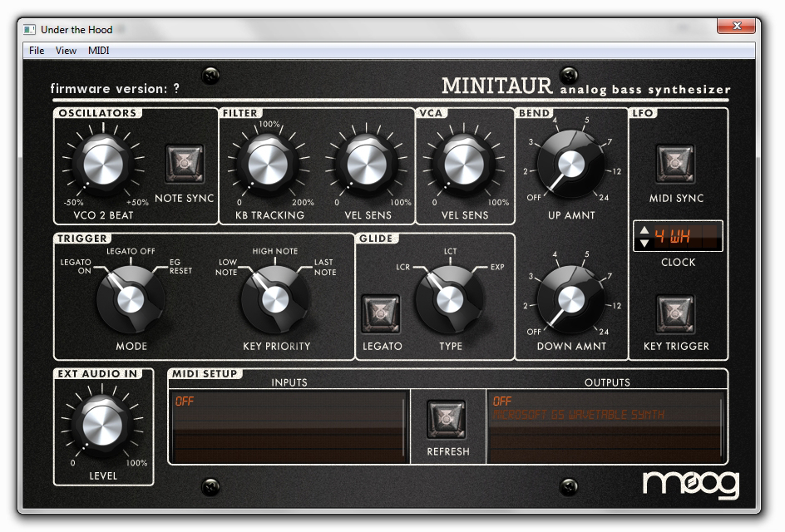Image resolution: width=785 pixels, height=532 pixels.
Task: Select LCT glide type label
Action: click(x=450, y=251)
